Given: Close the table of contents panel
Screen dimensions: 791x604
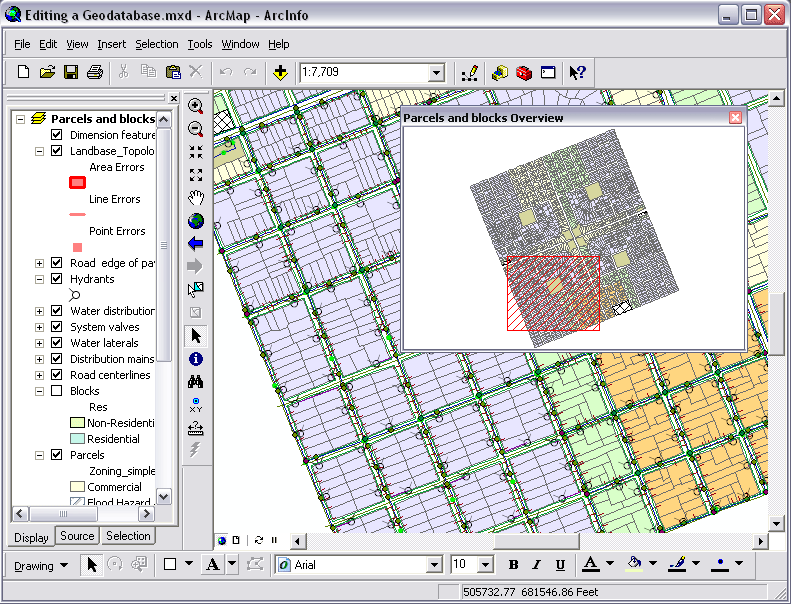Looking at the screenshot, I should 174,98.
